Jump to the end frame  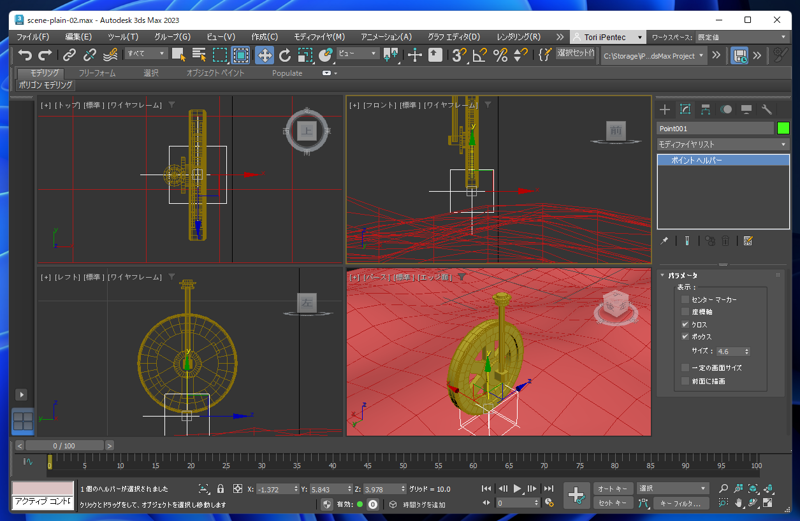tap(548, 489)
